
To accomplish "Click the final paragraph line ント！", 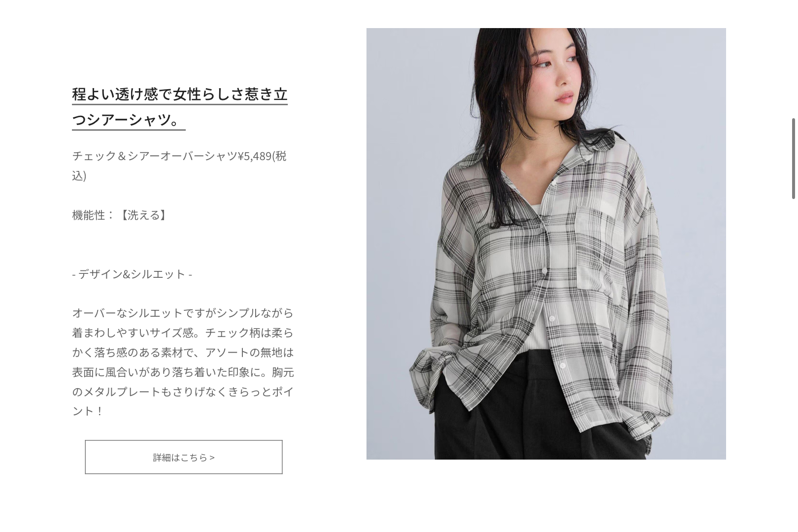I will (88, 411).
